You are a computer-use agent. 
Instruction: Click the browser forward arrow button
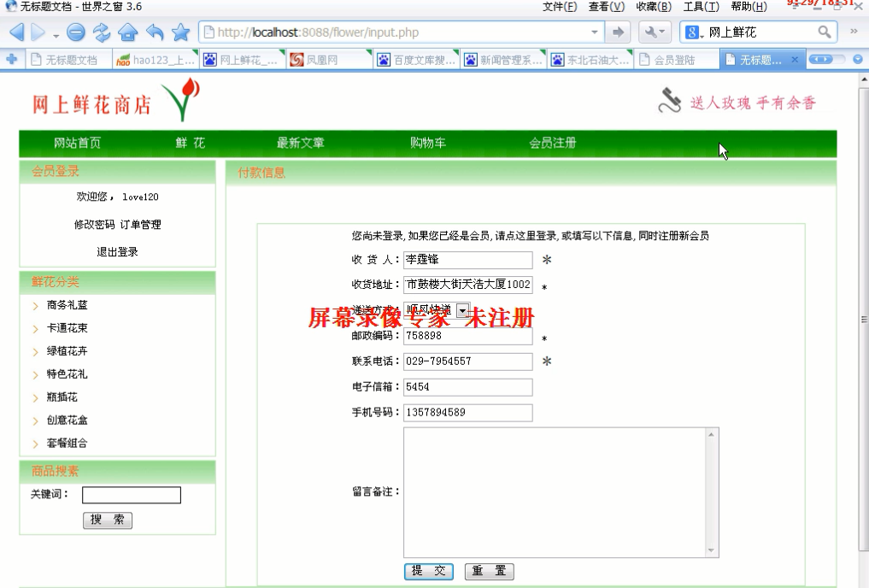pyautogui.click(x=38, y=33)
